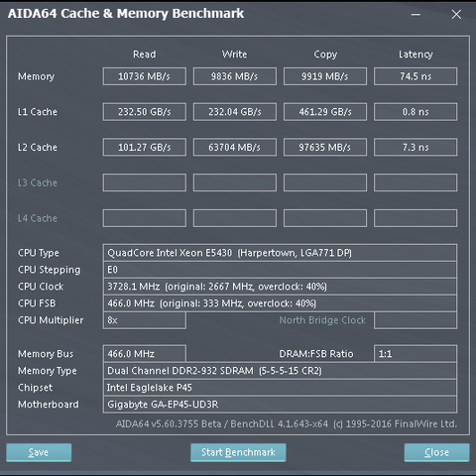Click the L1 Cache Copy 461.29 GB/s field
476x476 pixels.
pyautogui.click(x=325, y=112)
